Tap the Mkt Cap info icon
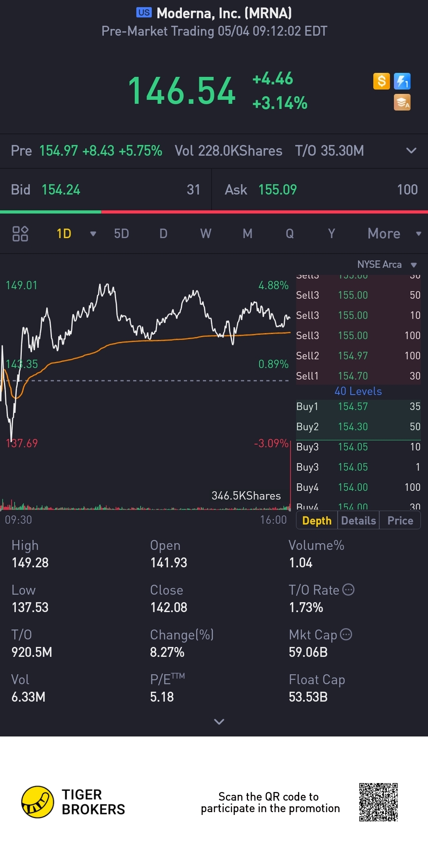 346,634
